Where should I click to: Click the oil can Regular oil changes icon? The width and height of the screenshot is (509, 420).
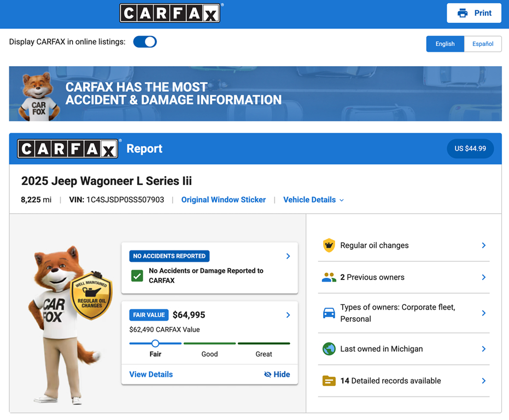pos(329,246)
